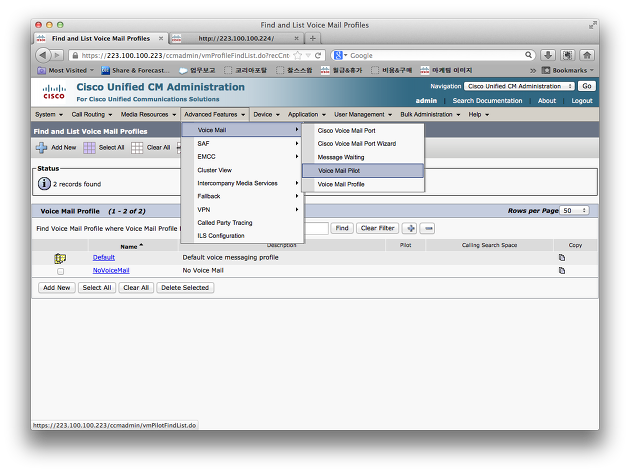Select Cluster View menu item

242,170
